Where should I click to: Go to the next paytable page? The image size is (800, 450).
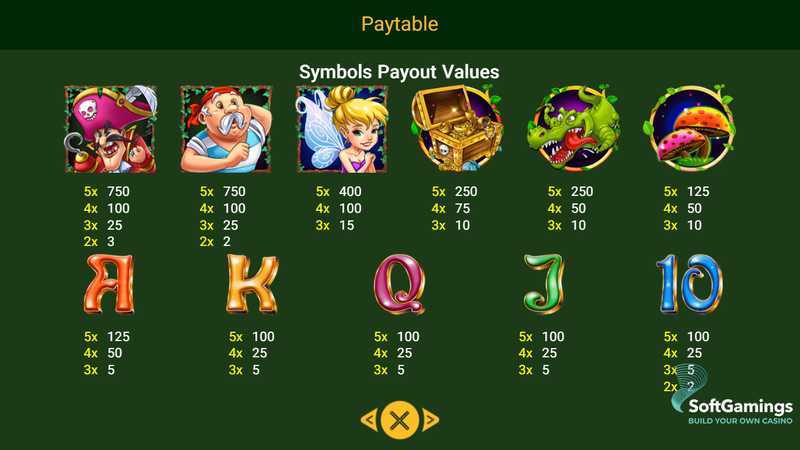430,419
